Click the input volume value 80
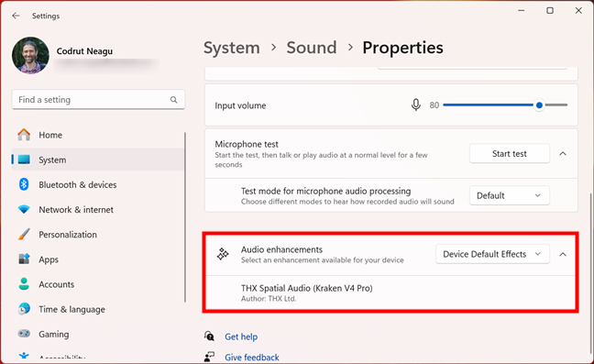Screen dimensions: 594x364 pos(434,105)
